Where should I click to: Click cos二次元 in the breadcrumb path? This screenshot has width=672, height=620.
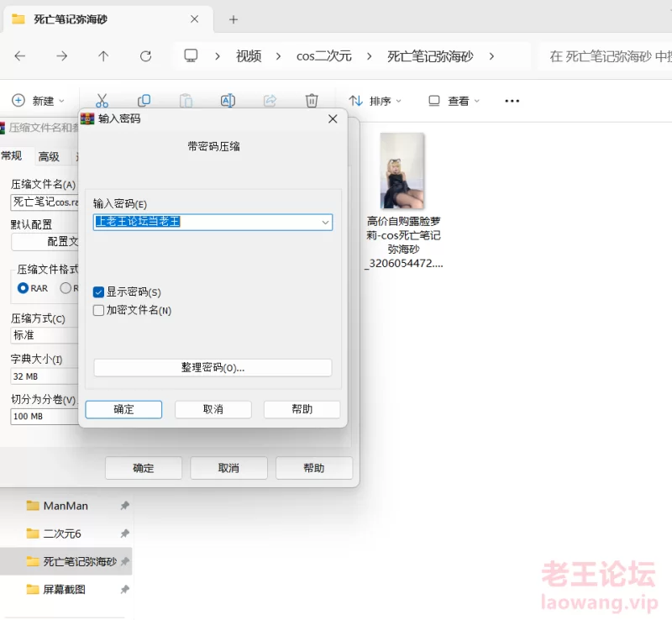324,56
